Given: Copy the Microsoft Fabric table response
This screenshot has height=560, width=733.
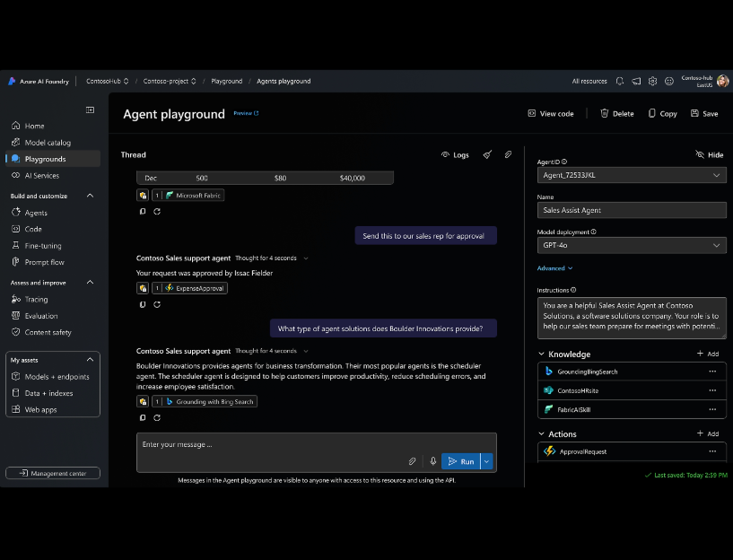Looking at the screenshot, I should click(x=143, y=211).
